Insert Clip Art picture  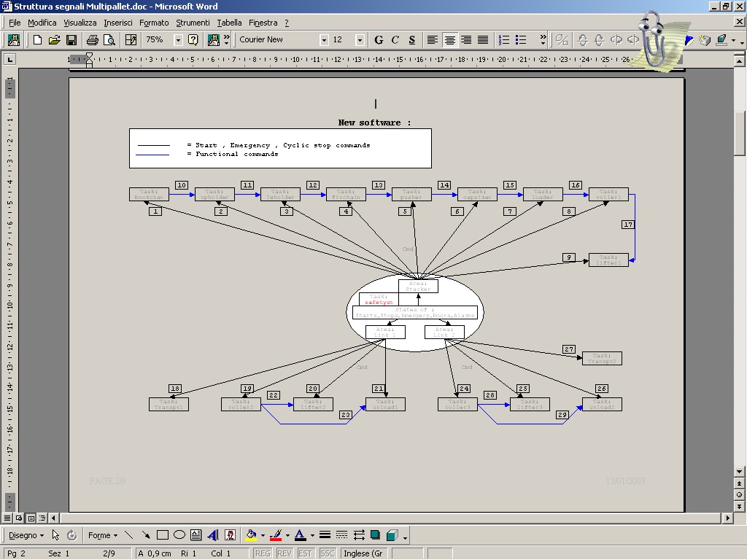(230, 535)
